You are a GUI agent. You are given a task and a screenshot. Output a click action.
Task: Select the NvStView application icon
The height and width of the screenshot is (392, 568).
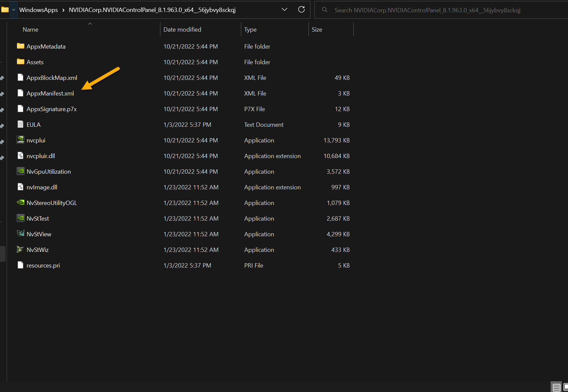[21, 234]
